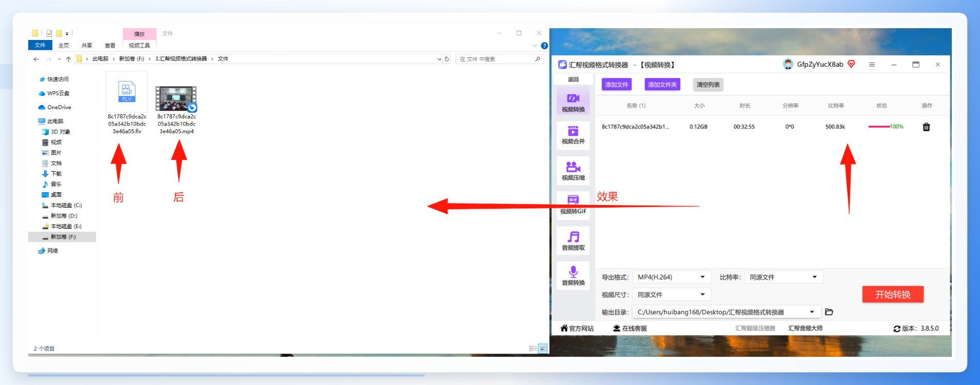The width and height of the screenshot is (980, 385).
Task: Open the 查看 ribbon tab
Action: [110, 45]
